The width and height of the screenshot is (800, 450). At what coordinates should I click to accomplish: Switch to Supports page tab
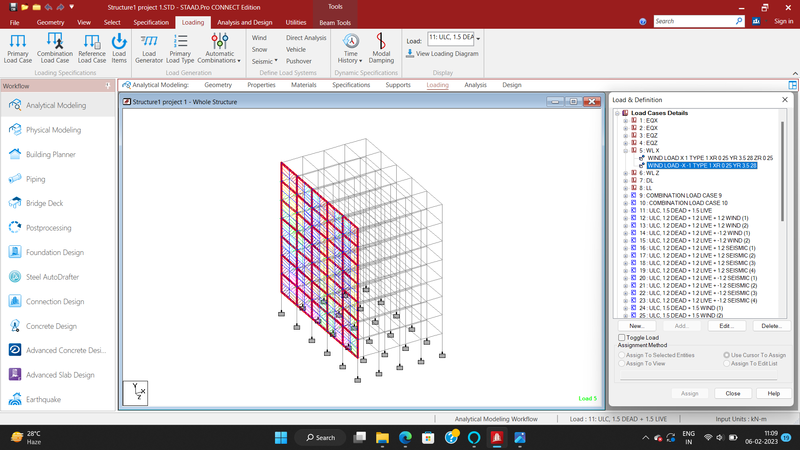[x=398, y=85]
